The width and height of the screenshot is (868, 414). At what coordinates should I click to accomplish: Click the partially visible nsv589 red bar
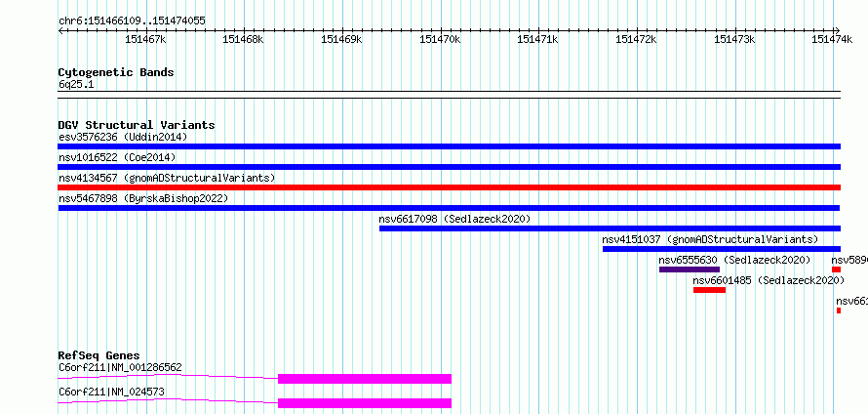836,269
